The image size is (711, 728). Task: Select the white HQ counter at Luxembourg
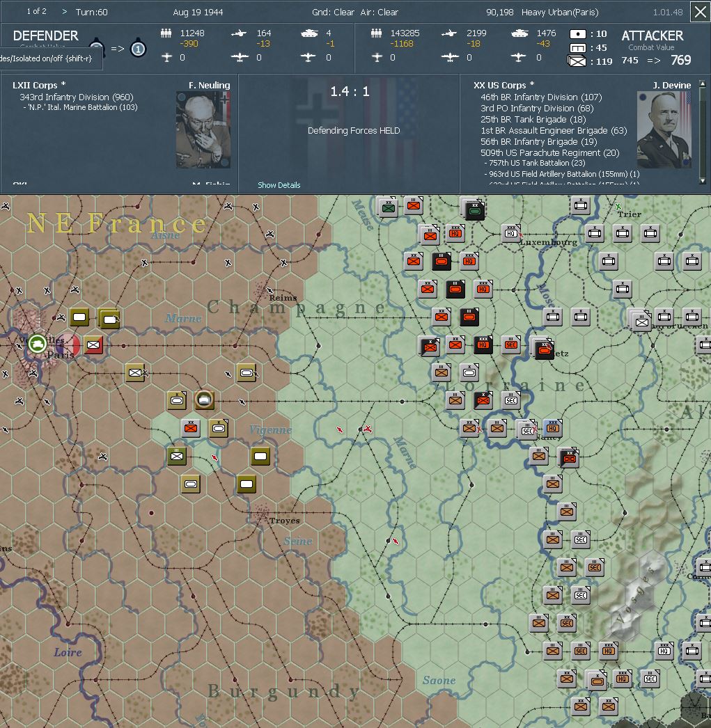coord(511,233)
